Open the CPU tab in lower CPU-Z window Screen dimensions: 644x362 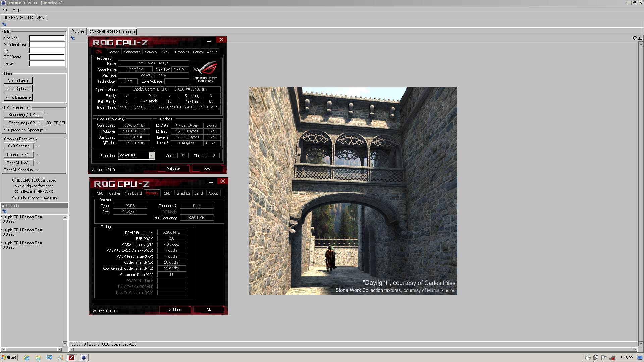point(100,193)
